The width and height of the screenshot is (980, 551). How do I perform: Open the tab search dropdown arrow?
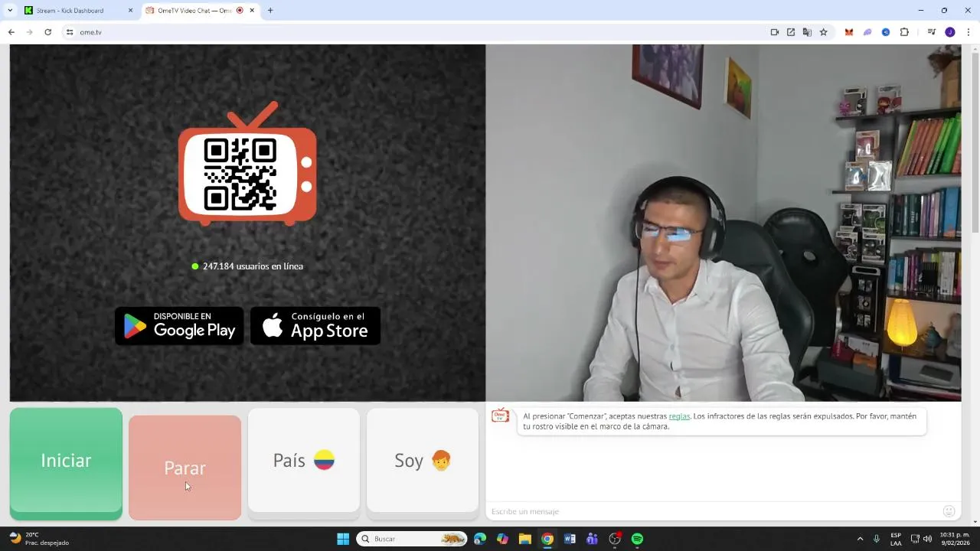(x=10, y=11)
